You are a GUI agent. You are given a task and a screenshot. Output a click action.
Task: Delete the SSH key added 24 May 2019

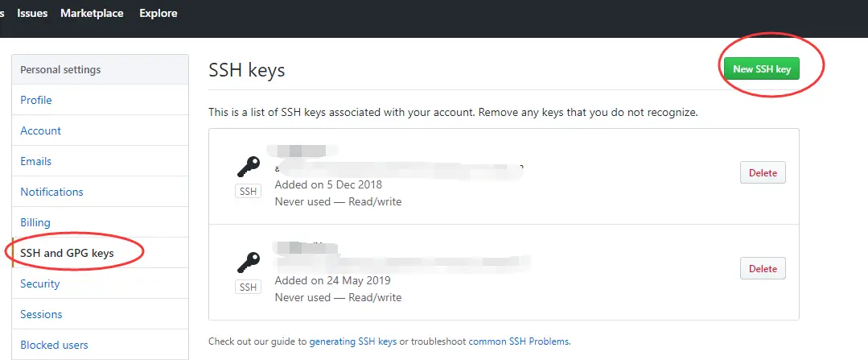pos(763,268)
